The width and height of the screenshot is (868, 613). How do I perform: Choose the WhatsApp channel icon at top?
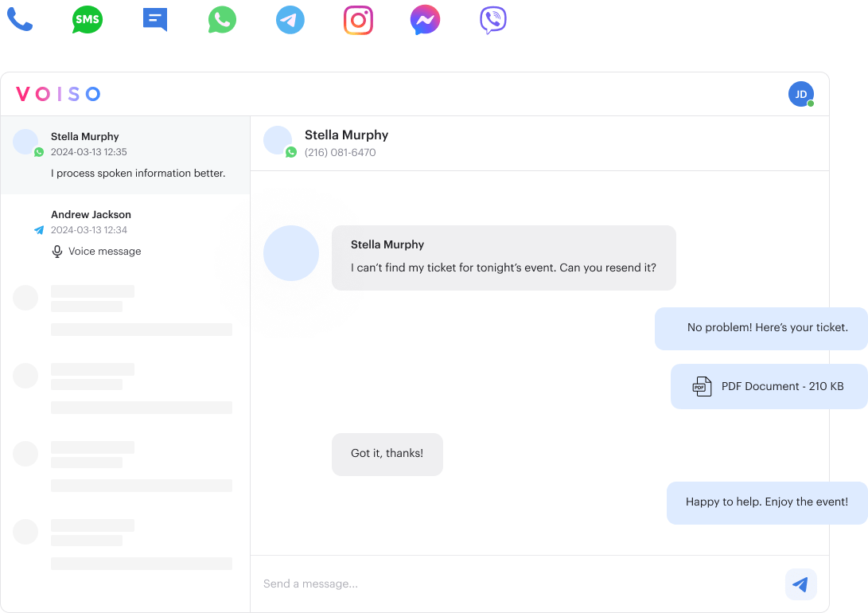[222, 20]
